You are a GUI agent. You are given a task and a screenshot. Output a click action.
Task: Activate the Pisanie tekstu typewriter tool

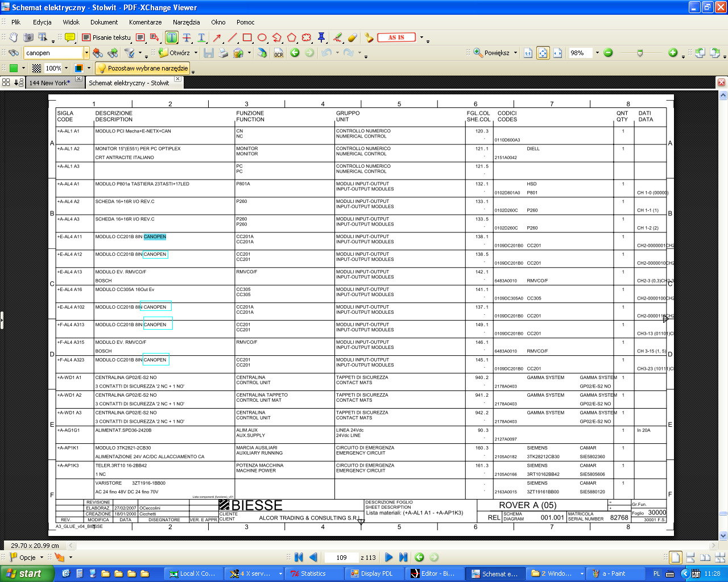106,38
